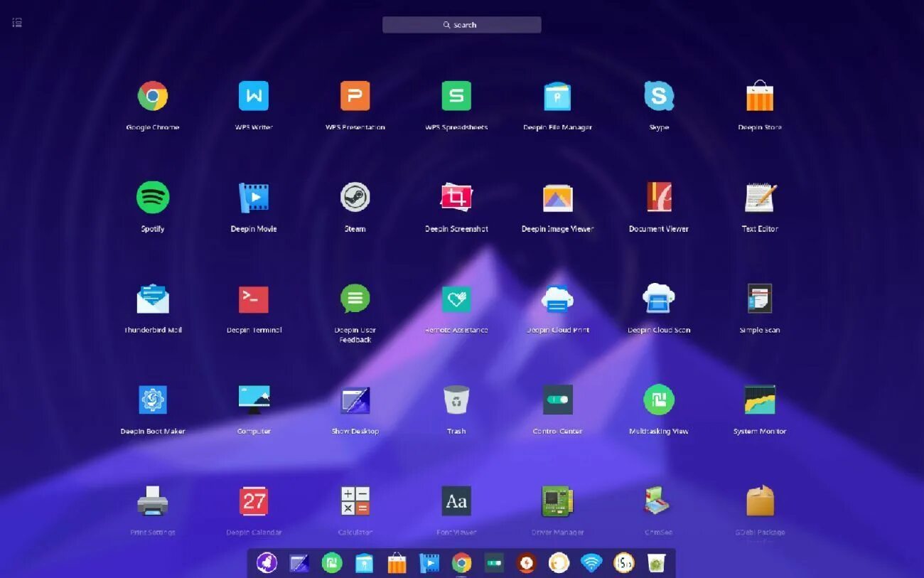Open the trash bin in the dock
Image resolution: width=924 pixels, height=578 pixels.
(656, 563)
